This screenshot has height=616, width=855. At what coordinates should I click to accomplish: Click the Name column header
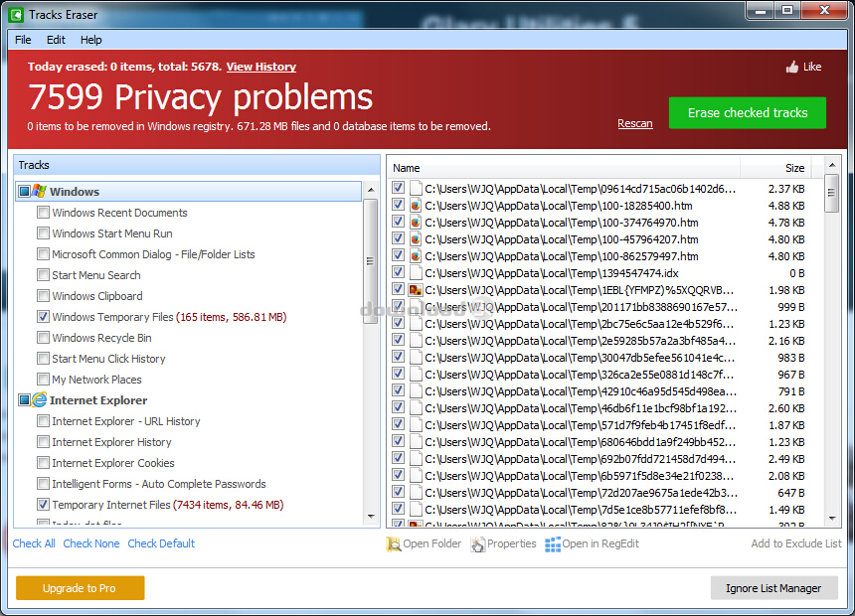[x=565, y=168]
